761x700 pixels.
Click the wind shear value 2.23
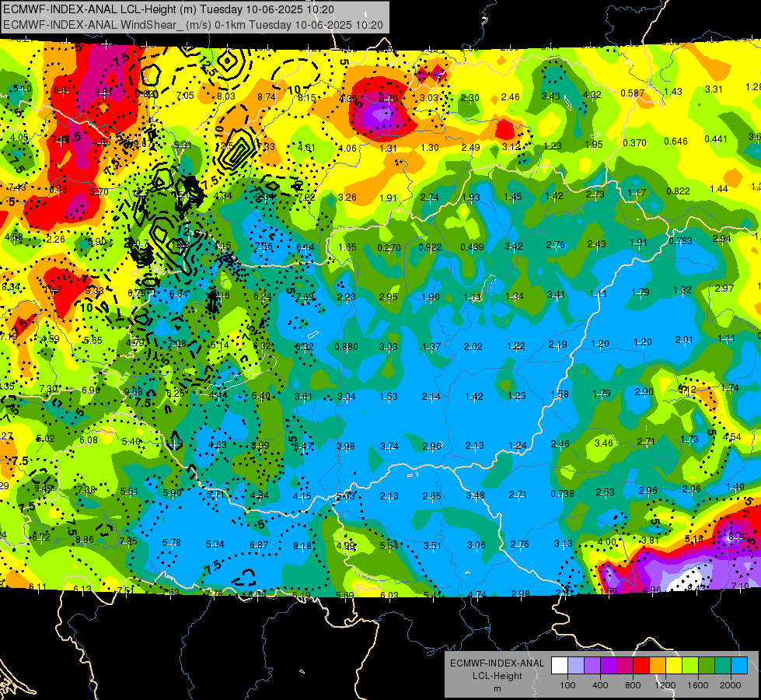click(347, 297)
